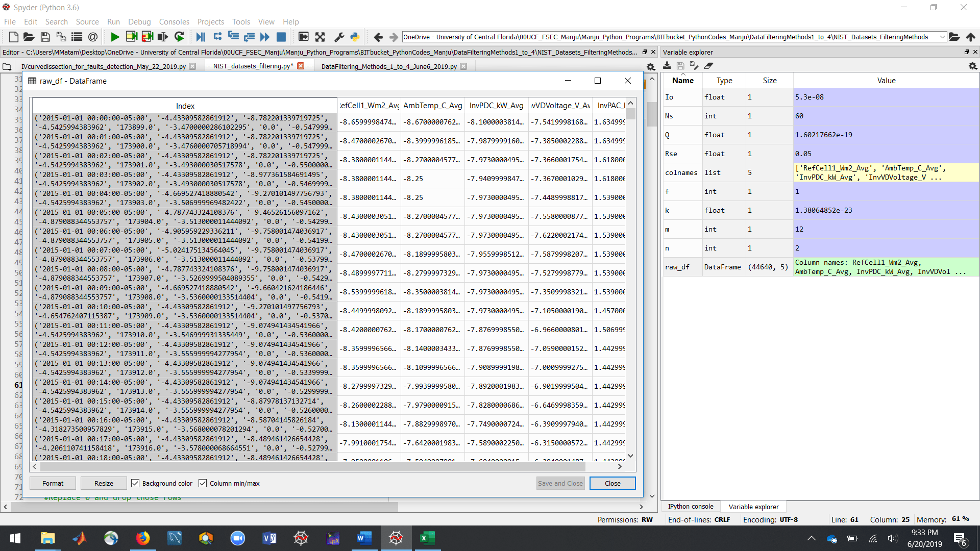Click the fullscreen mode icon
Image resolution: width=980 pixels, height=551 pixels.
point(320,37)
